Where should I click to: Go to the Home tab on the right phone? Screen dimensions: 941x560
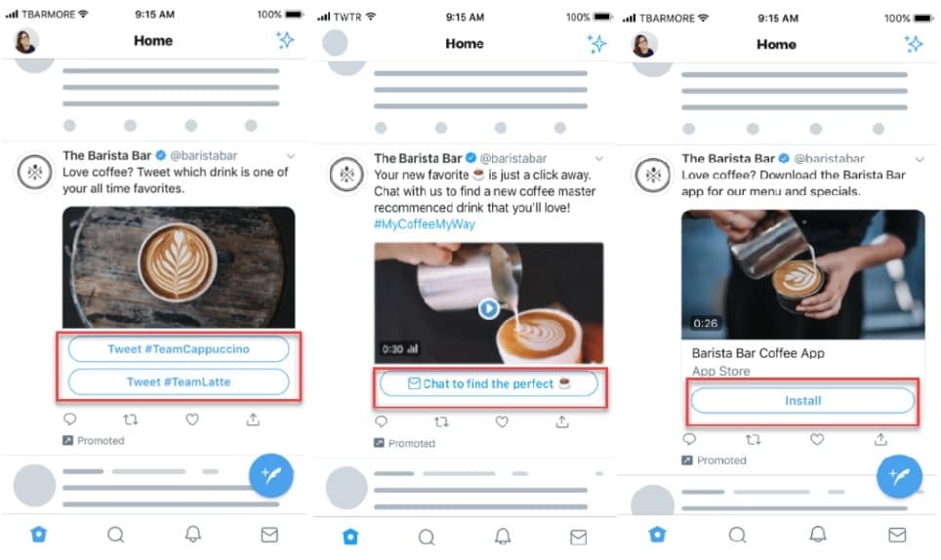657,534
